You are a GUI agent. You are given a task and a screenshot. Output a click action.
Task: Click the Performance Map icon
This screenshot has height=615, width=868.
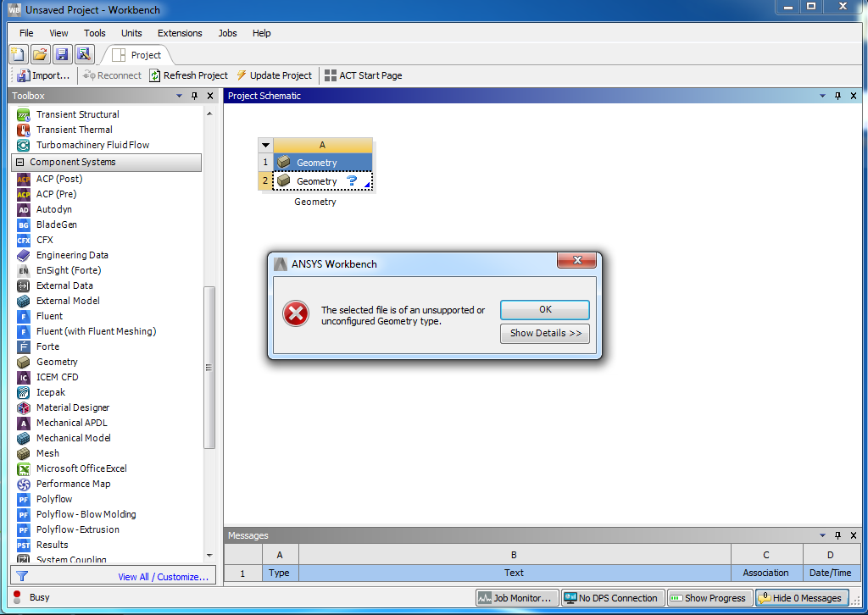coord(23,484)
